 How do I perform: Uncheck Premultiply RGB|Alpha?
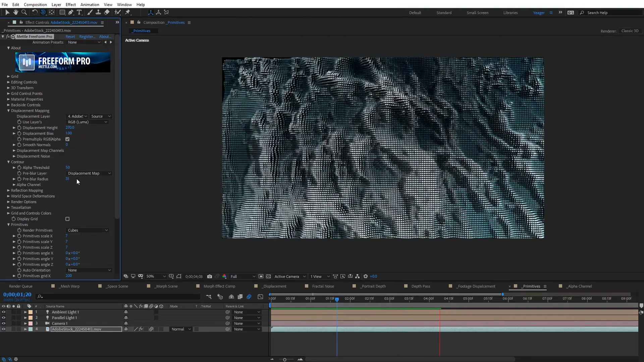67,139
